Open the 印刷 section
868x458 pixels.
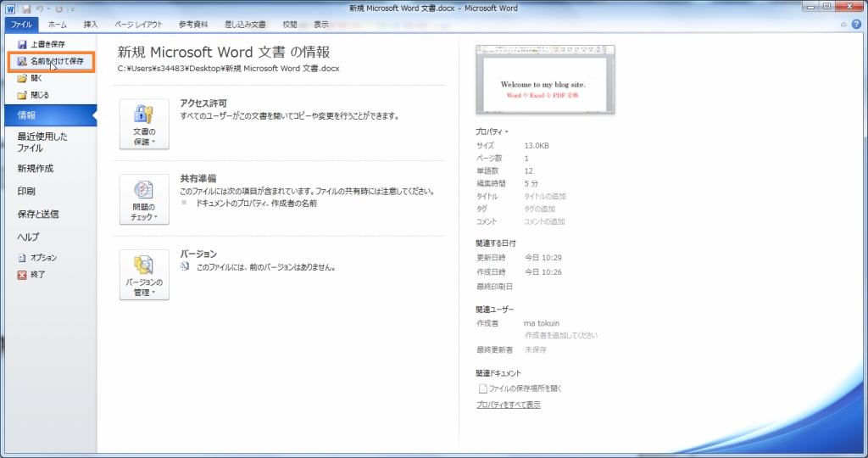(26, 191)
